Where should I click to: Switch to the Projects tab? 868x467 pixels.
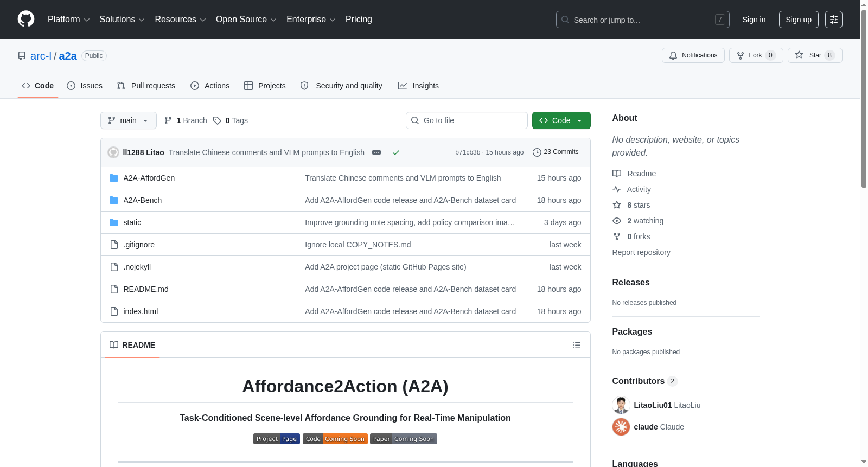[x=265, y=86]
